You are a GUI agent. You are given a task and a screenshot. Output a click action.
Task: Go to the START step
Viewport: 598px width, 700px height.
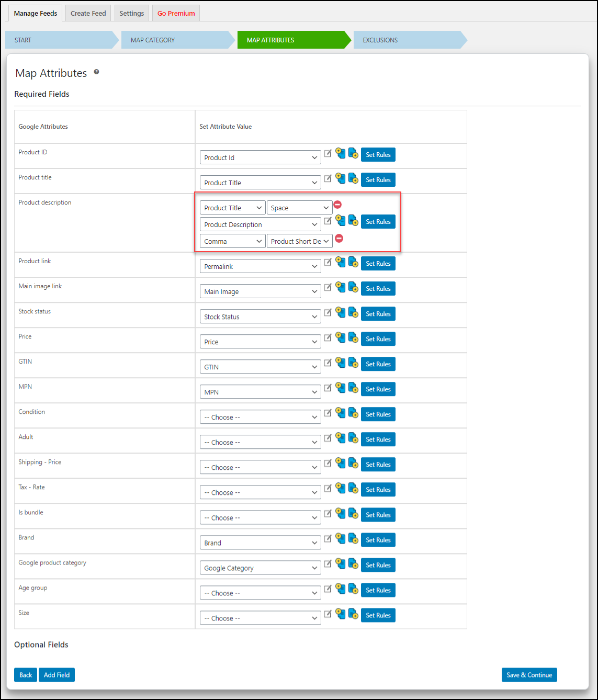[62, 40]
